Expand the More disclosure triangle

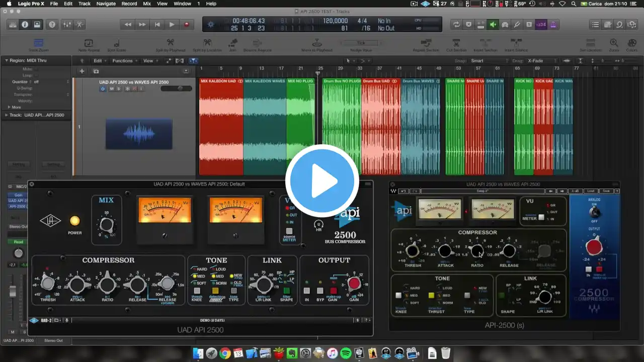pyautogui.click(x=9, y=107)
